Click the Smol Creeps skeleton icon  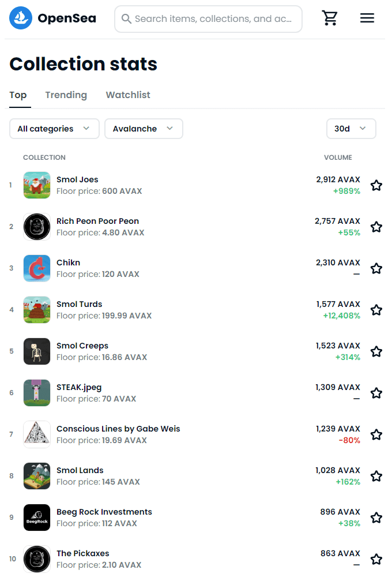pyautogui.click(x=37, y=351)
